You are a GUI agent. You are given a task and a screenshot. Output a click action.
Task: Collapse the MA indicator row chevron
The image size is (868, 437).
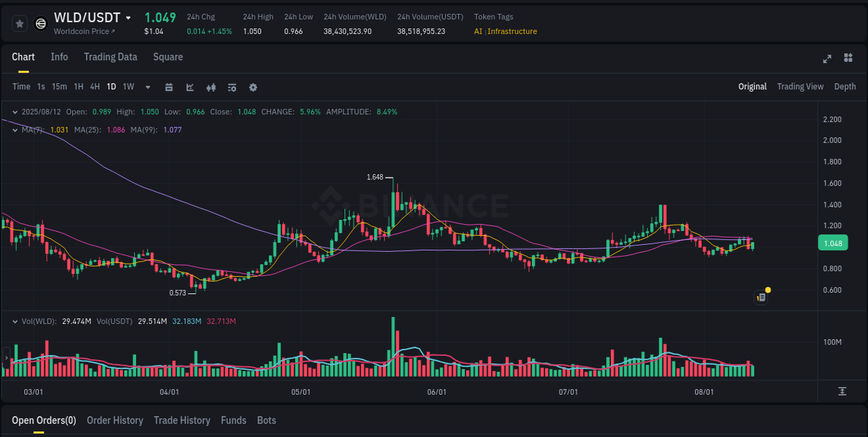point(14,129)
